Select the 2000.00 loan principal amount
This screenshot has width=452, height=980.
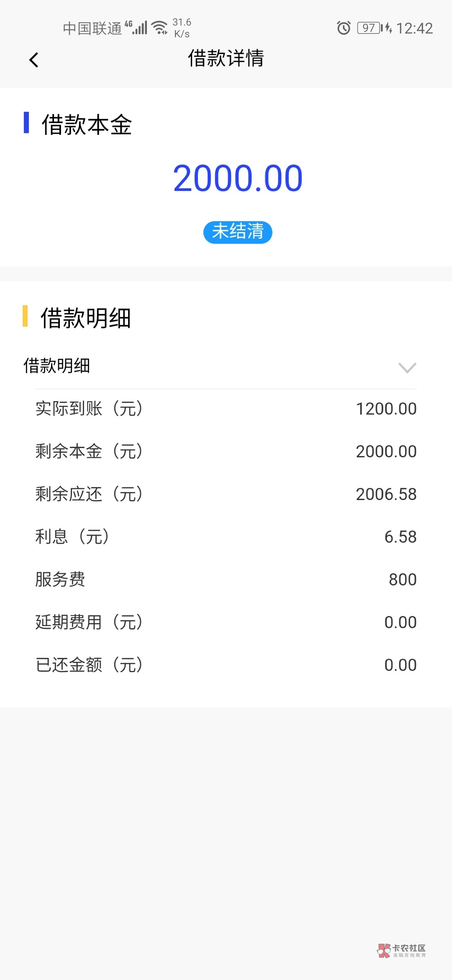coord(238,178)
